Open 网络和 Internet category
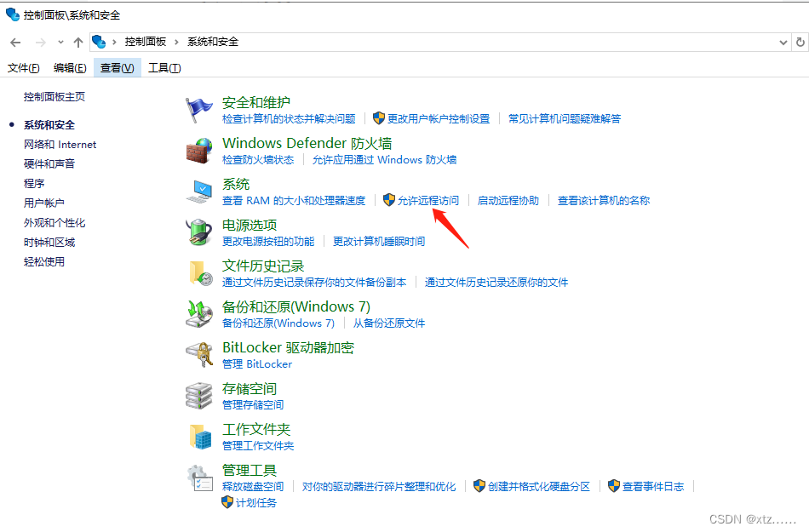 (60, 145)
